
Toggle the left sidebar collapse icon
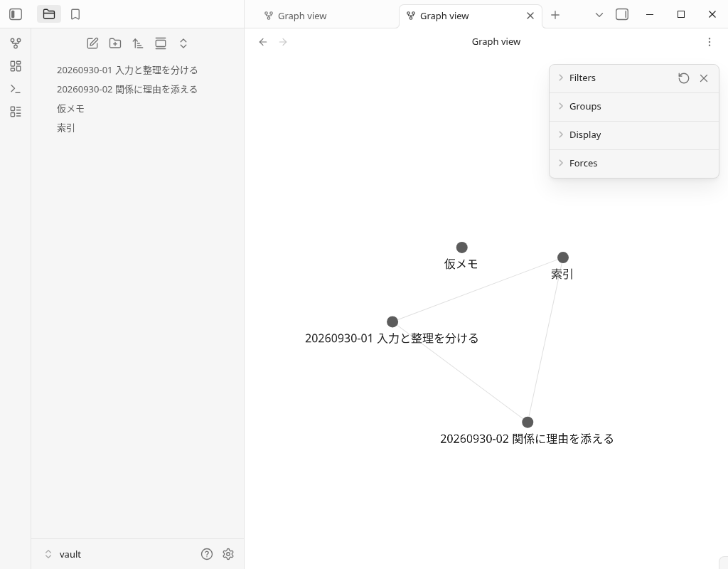pyautogui.click(x=16, y=14)
